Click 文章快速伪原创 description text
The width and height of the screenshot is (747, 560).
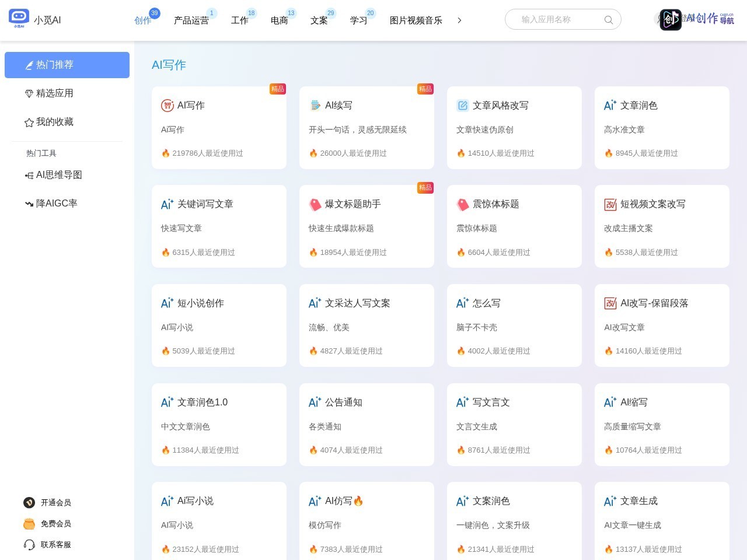pyautogui.click(x=485, y=130)
